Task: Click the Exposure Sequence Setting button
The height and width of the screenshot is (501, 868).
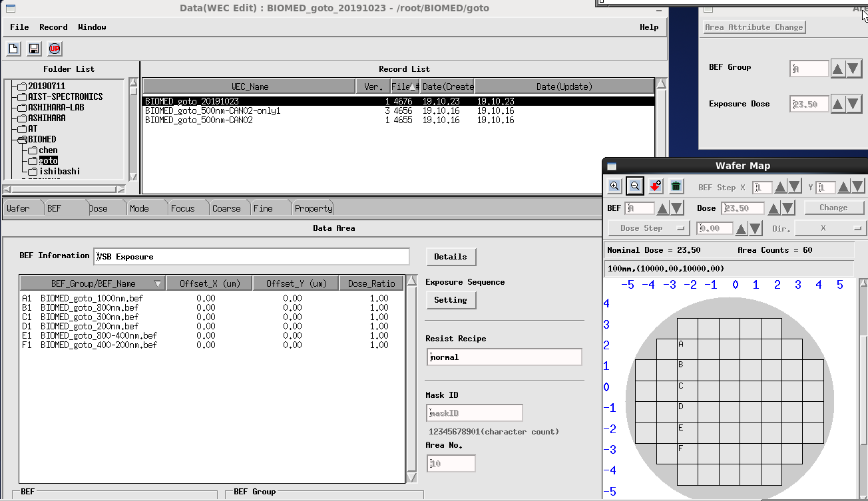Action: (451, 300)
